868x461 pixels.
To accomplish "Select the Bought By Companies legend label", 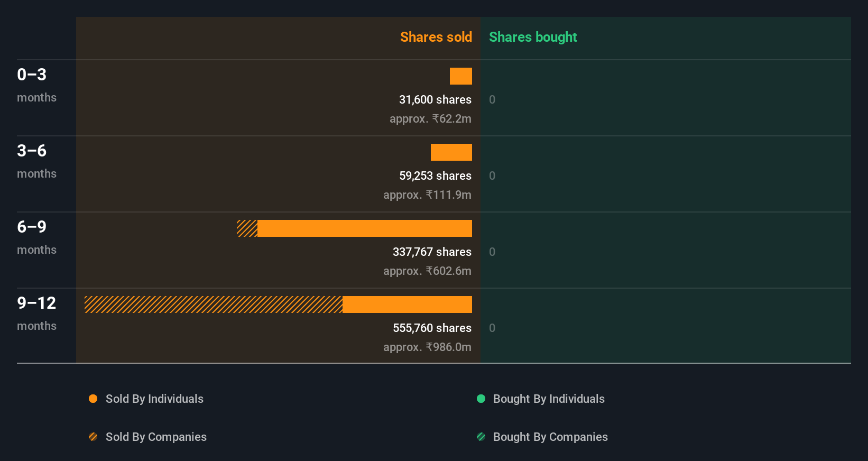I will (550, 437).
